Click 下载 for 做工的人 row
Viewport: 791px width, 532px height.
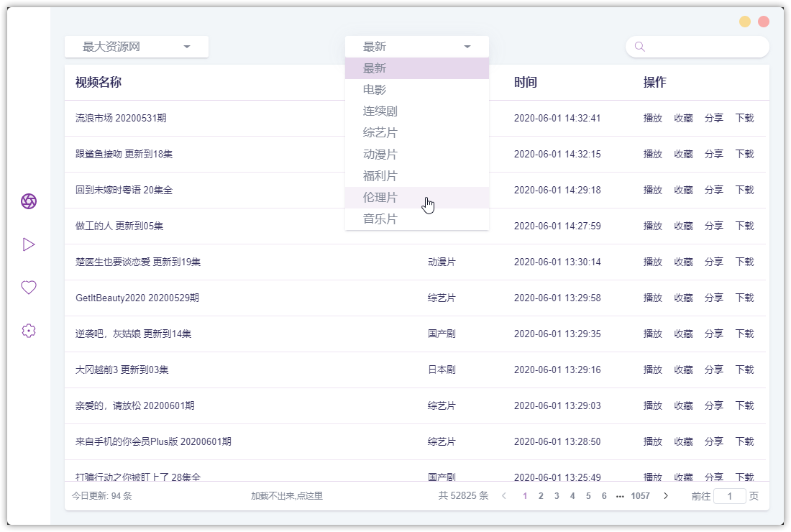point(744,226)
